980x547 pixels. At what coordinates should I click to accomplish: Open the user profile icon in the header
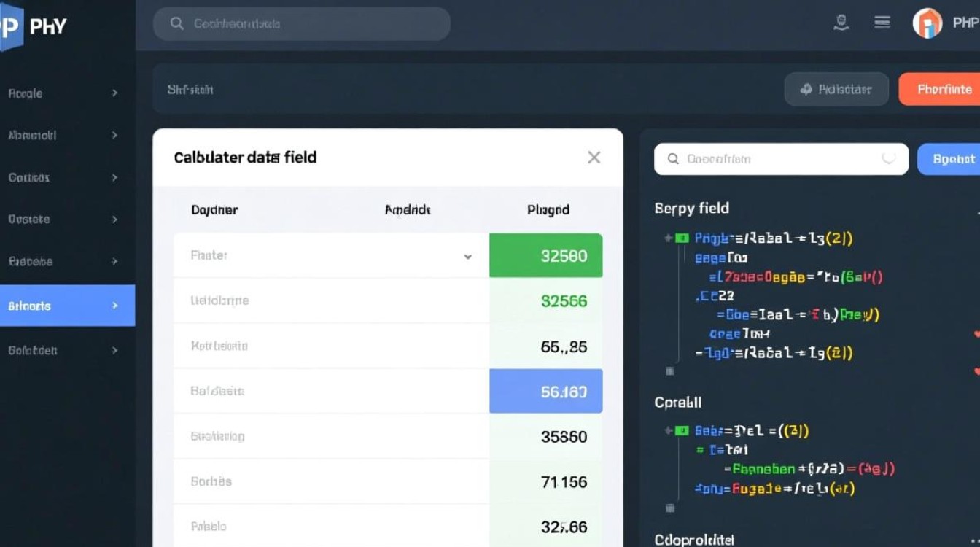[x=841, y=23]
